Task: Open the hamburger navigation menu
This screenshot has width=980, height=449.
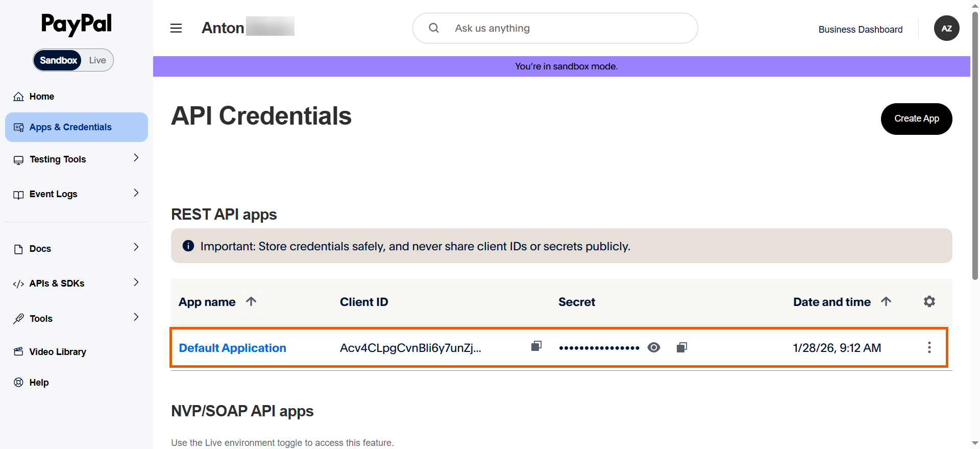Action: (176, 28)
